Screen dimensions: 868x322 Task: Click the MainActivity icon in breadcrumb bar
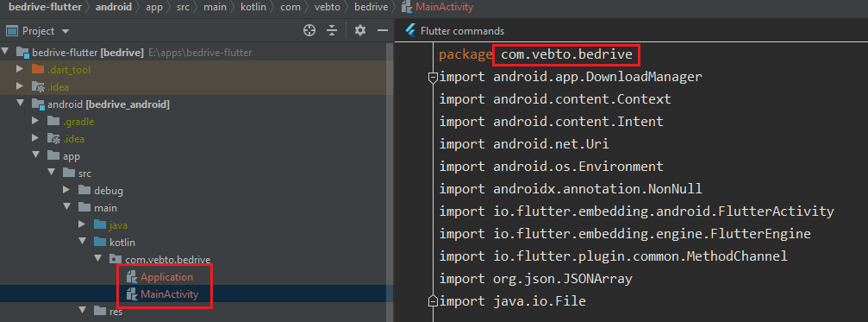(x=407, y=7)
